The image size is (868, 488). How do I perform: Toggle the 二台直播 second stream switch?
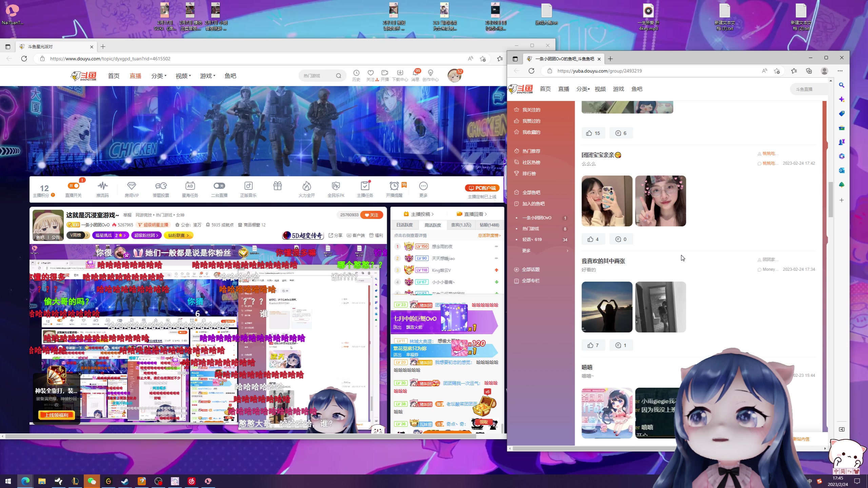[219, 186]
